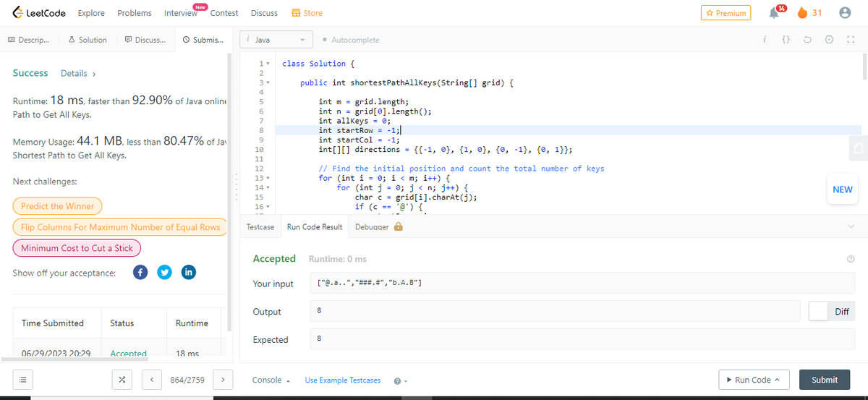
Task: Open the Submissions tab
Action: click(203, 40)
